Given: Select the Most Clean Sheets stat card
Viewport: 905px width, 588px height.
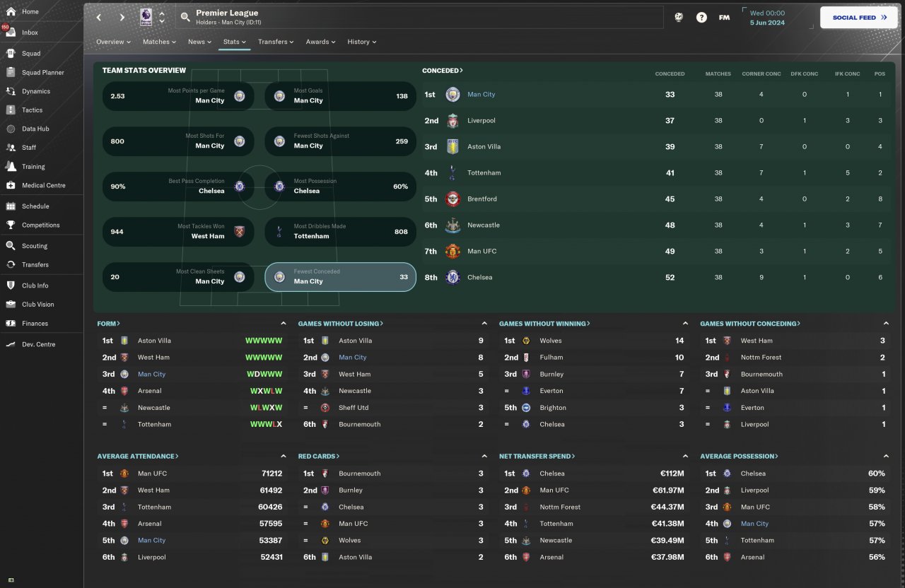Looking at the screenshot, I should 179,277.
